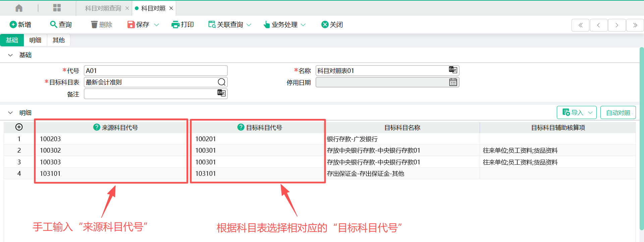
Task: Click the 新增 add button
Action: (20, 25)
